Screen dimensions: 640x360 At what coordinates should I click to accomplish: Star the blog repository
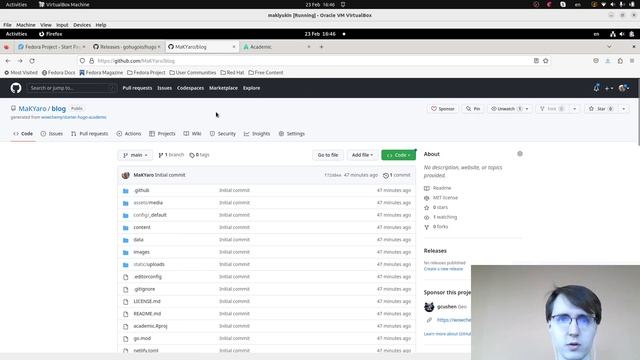pos(601,109)
